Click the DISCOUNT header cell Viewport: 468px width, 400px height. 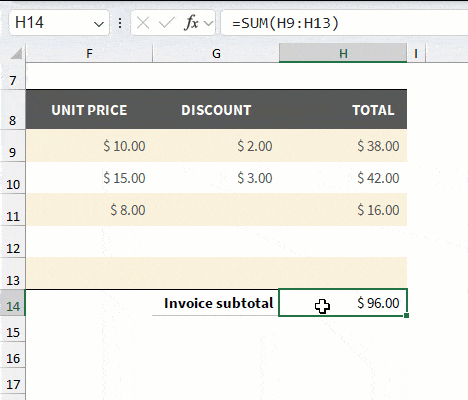(x=216, y=109)
